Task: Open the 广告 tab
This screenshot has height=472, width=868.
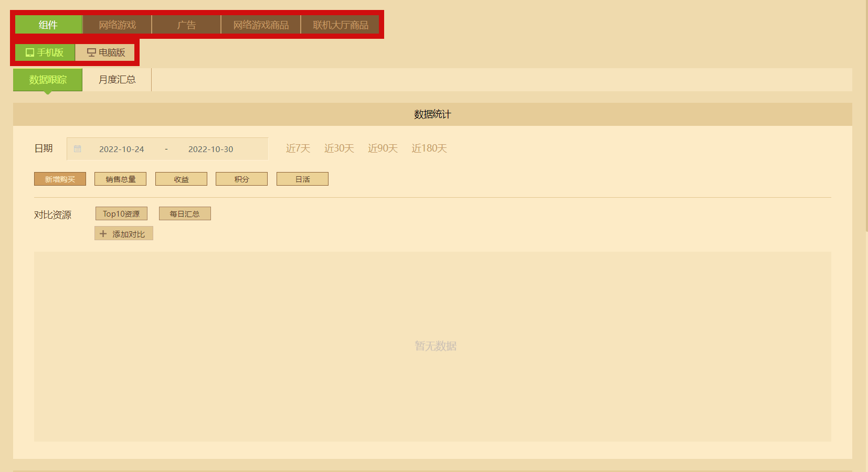Action: (x=186, y=25)
